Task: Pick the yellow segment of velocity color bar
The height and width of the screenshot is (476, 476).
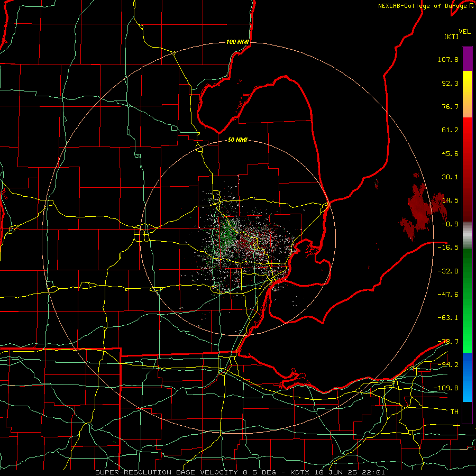Action: [x=467, y=83]
